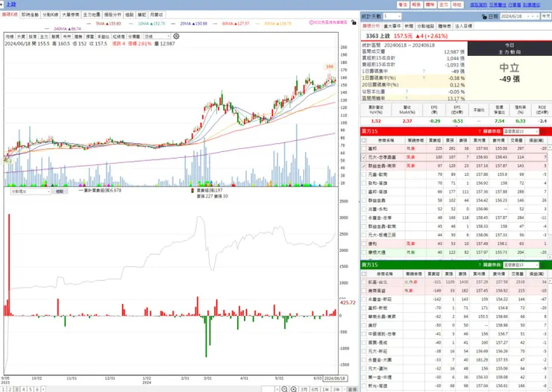Image resolution: width=552 pixels, height=392 pixels.
Task: Open chart settings gear icon
Action: point(176,37)
